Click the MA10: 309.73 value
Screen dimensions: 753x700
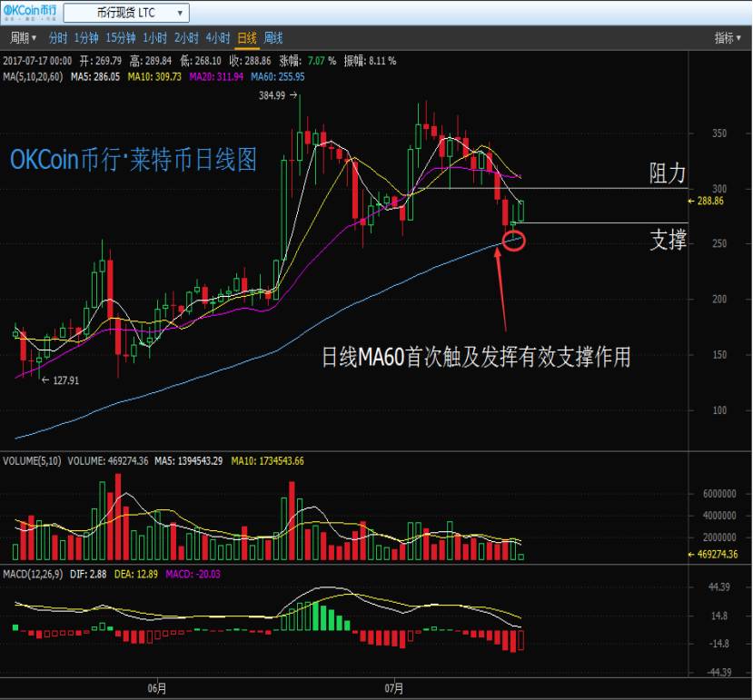[x=154, y=77]
